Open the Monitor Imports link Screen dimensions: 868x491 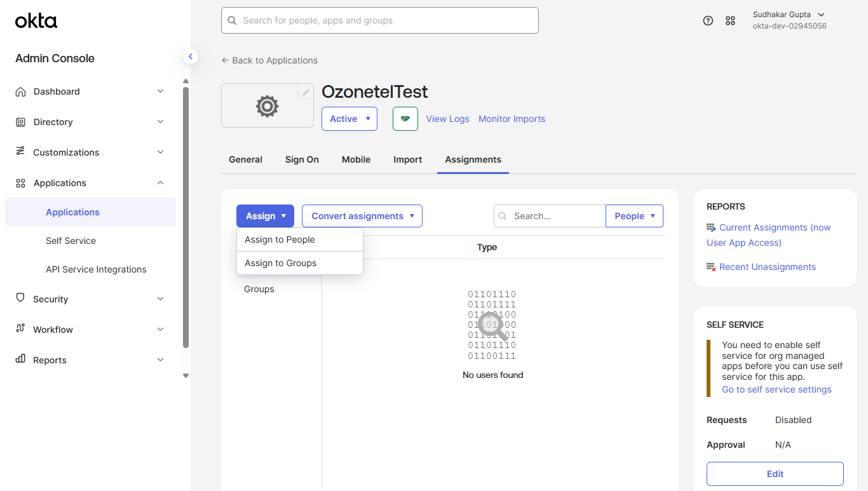click(x=512, y=119)
